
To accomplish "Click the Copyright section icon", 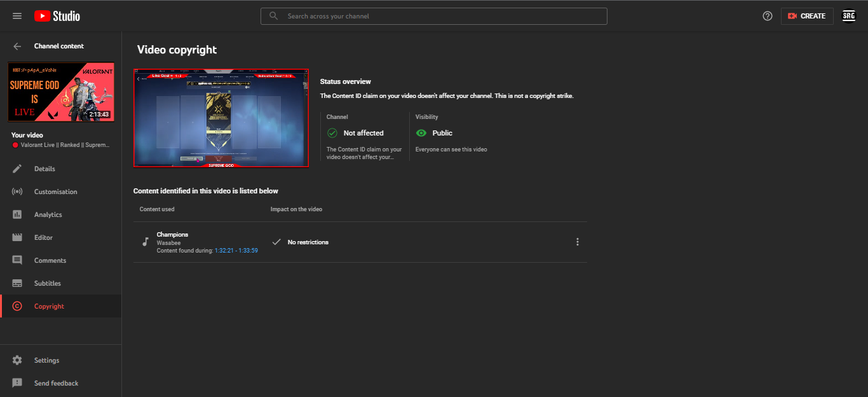I will (17, 305).
